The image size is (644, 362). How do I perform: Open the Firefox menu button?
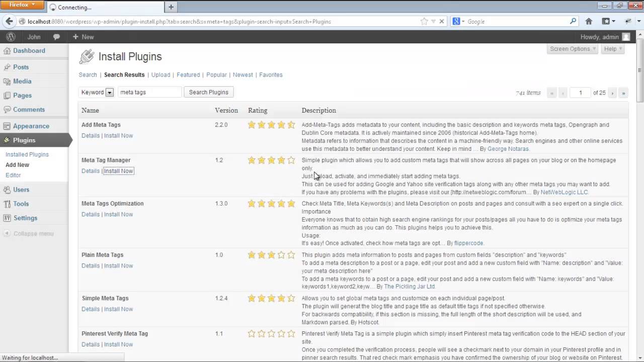click(x=22, y=5)
